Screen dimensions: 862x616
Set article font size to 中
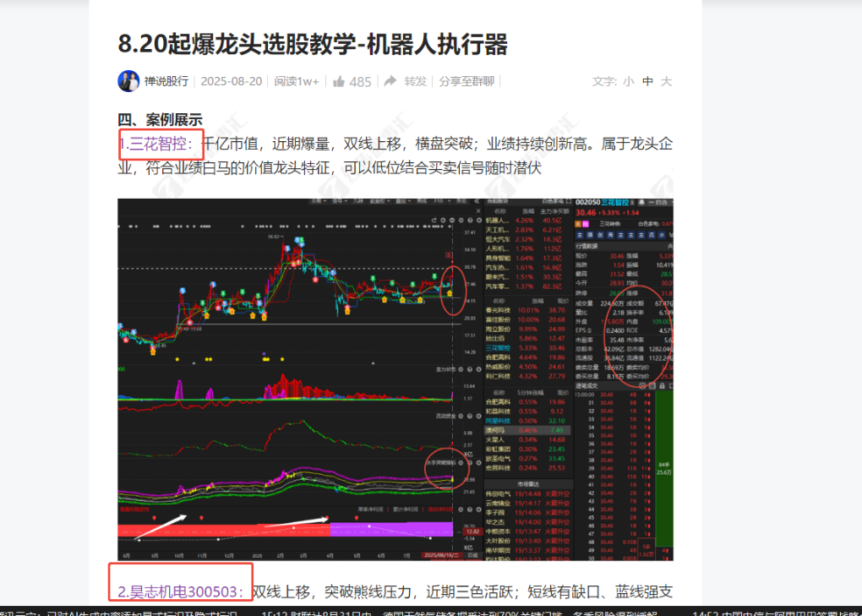coord(647,81)
